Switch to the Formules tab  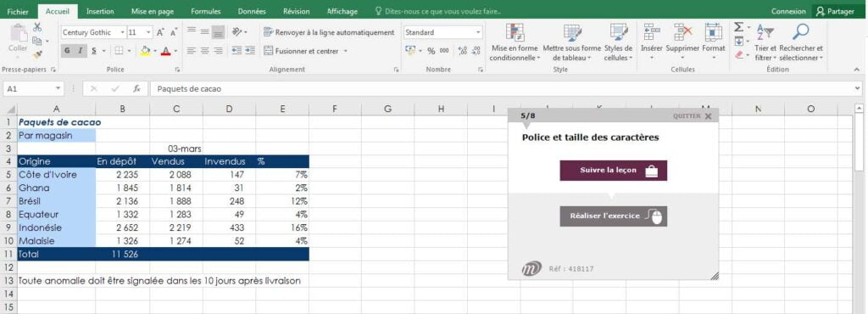pos(205,11)
